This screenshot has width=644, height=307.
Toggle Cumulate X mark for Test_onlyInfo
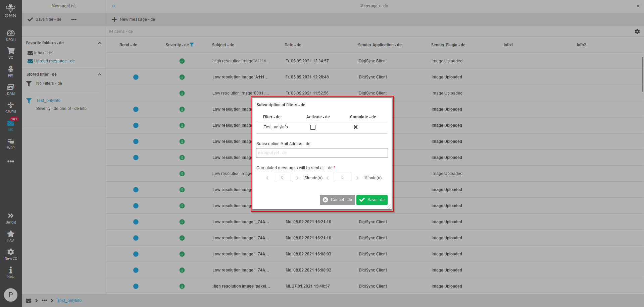355,127
